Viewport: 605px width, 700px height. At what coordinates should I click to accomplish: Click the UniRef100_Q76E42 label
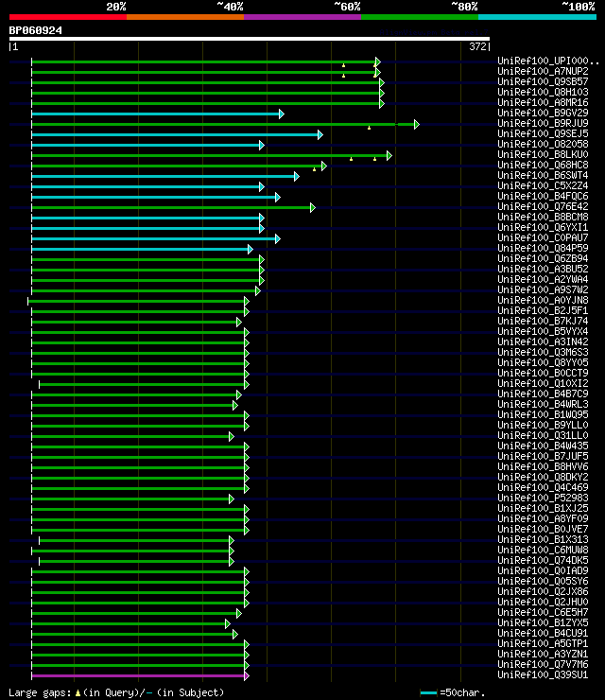543,207
